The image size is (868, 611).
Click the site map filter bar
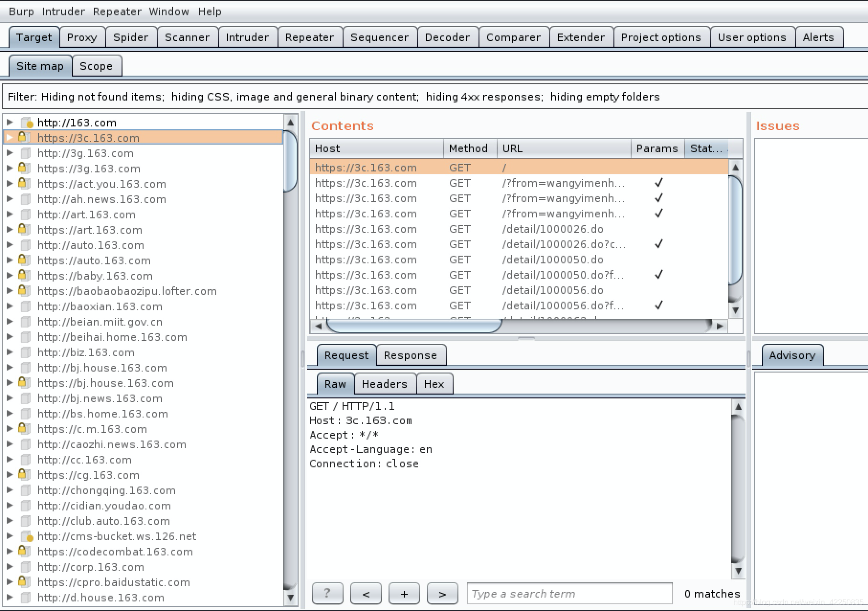pyautogui.click(x=435, y=97)
